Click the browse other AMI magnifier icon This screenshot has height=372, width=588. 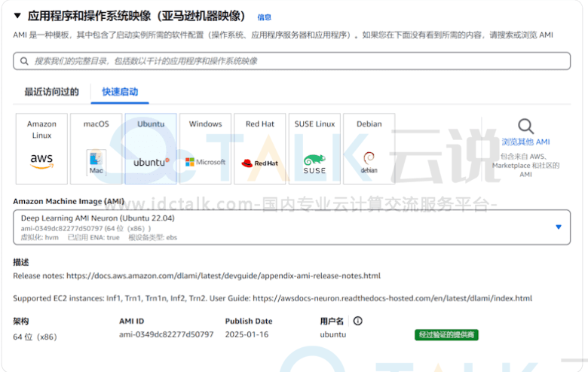point(525,127)
